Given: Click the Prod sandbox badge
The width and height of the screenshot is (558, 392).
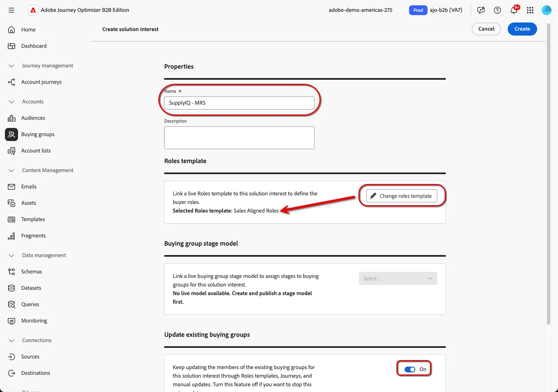Looking at the screenshot, I should [418, 10].
